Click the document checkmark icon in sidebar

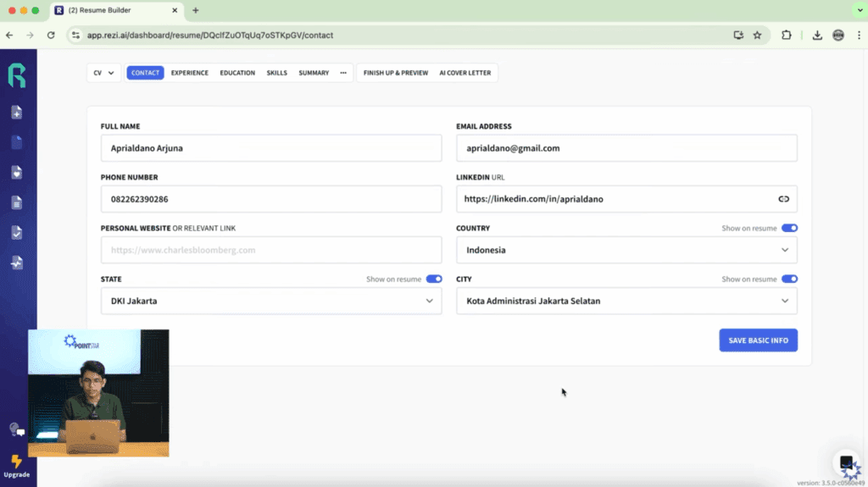16,232
